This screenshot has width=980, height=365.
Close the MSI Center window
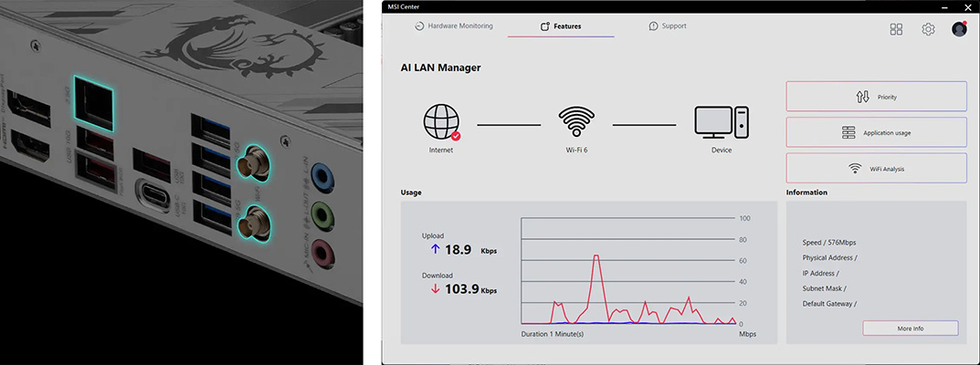967,6
